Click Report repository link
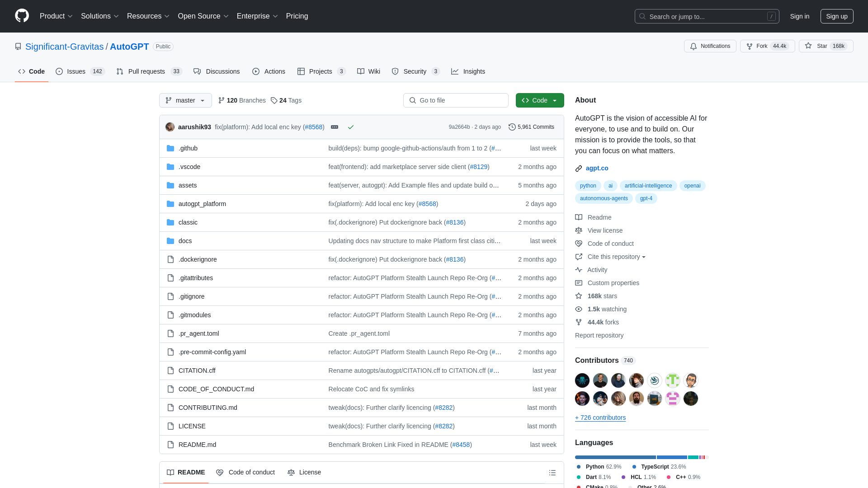The height and width of the screenshot is (488, 868). pyautogui.click(x=599, y=335)
